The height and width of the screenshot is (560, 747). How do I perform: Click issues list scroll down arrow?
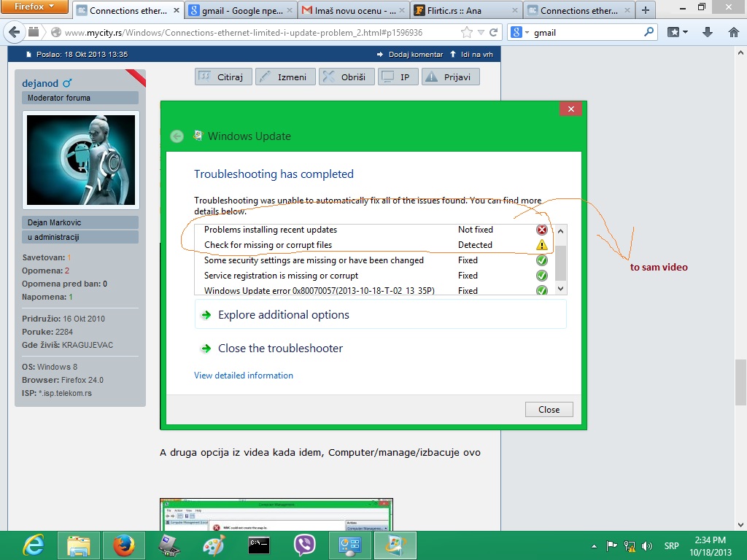(561, 288)
